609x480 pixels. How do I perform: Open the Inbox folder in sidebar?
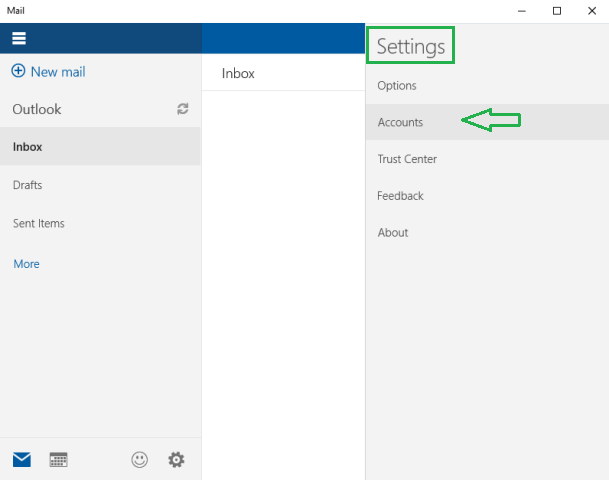click(100, 146)
